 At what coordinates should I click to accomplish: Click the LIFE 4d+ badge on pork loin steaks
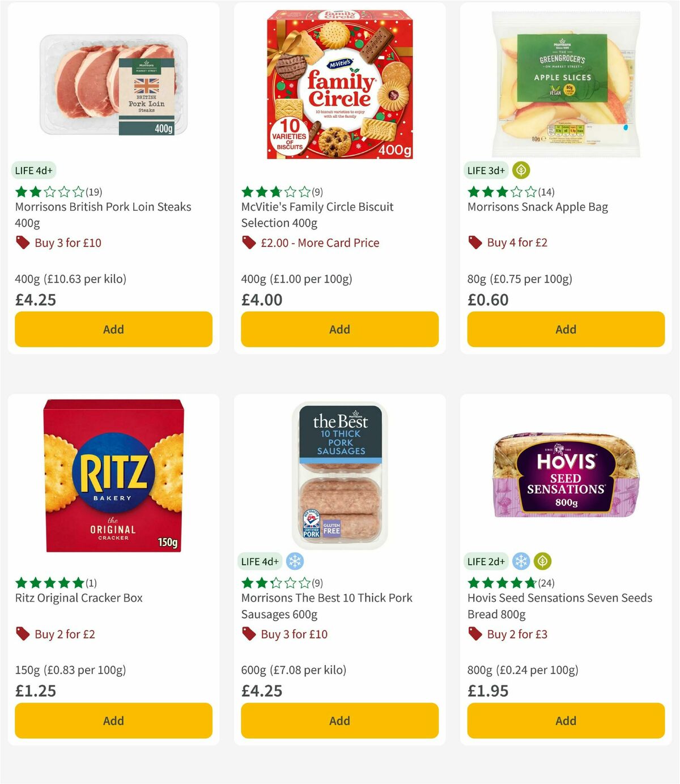(33, 170)
